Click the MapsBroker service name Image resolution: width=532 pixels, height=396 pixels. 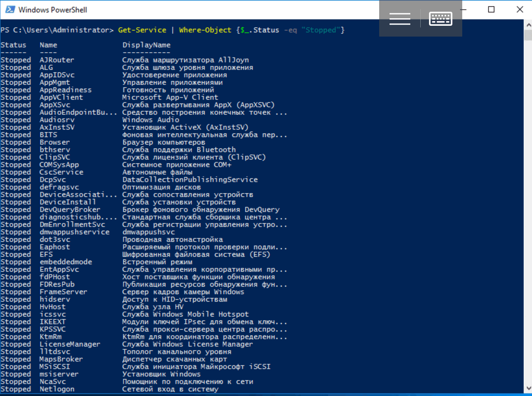pyautogui.click(x=62, y=359)
